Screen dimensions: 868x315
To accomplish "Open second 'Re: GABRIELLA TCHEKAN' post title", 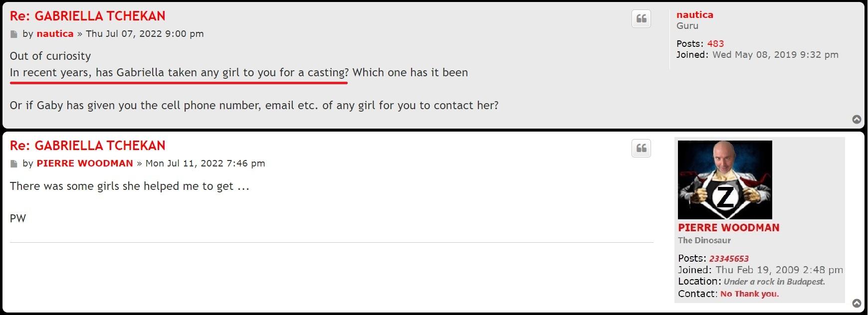I will pyautogui.click(x=87, y=146).
